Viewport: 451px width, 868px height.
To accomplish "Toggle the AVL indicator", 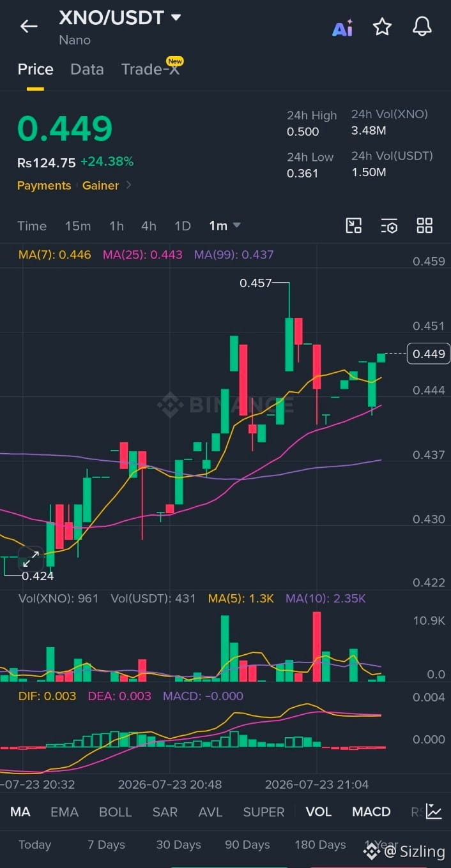I will 210,812.
